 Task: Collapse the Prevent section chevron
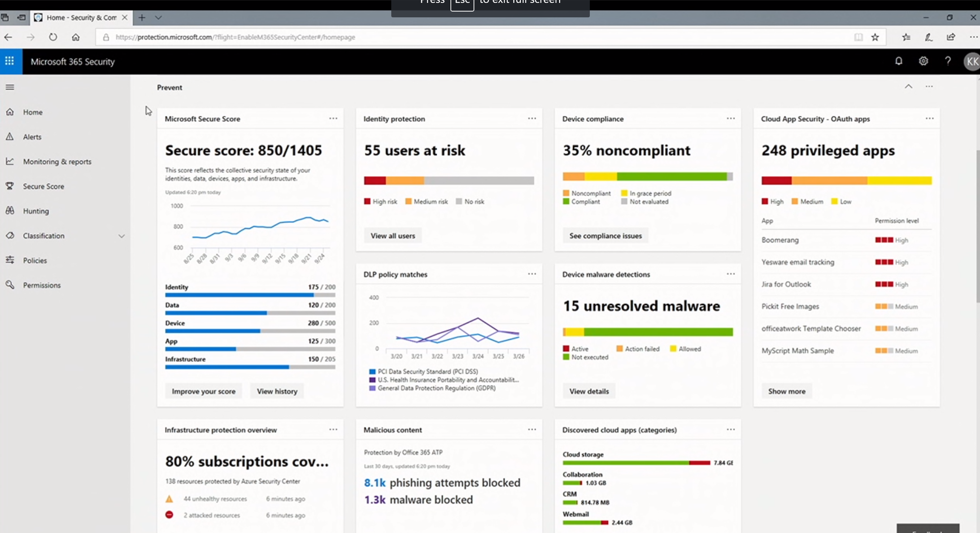909,86
